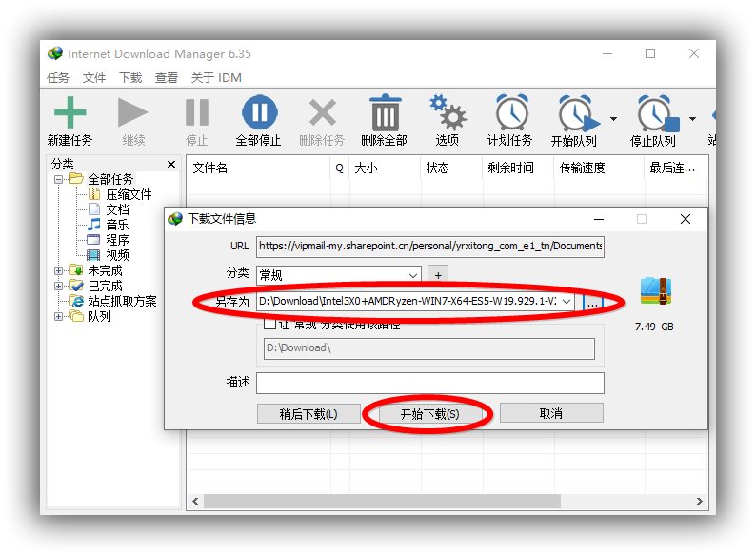Open the 分类 常规 combo box
The width and height of the screenshot is (756, 555).
pos(338,275)
